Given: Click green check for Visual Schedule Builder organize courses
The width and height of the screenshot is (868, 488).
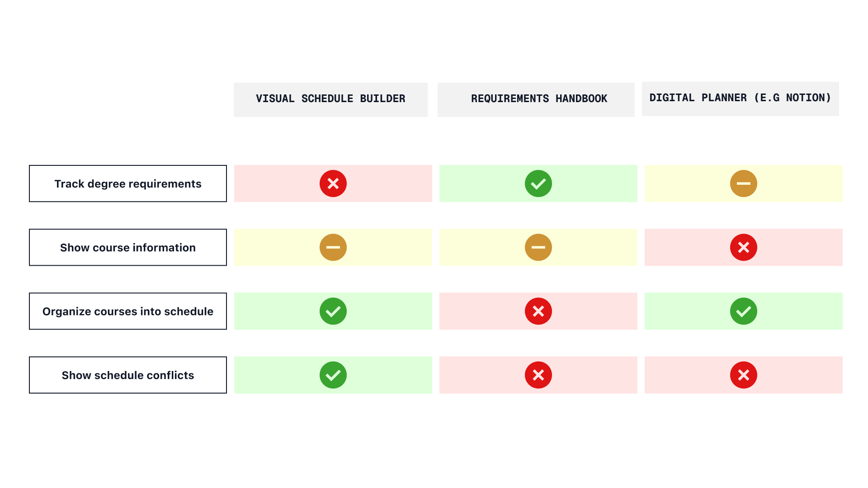Looking at the screenshot, I should (333, 311).
